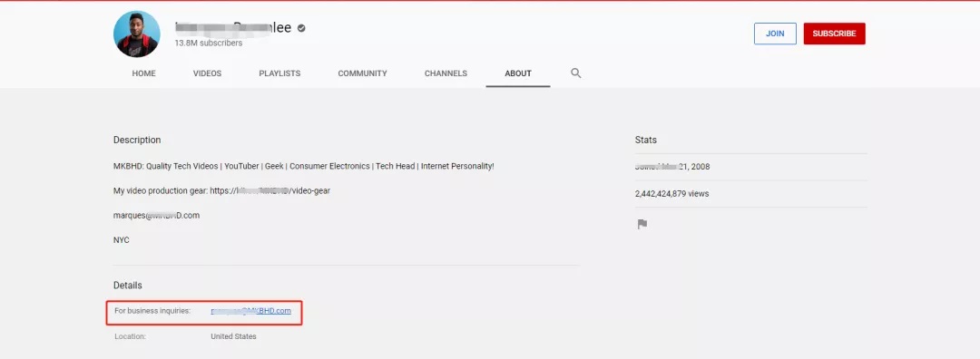Click the channel search magnifier icon
This screenshot has width=980, height=359.
point(575,73)
